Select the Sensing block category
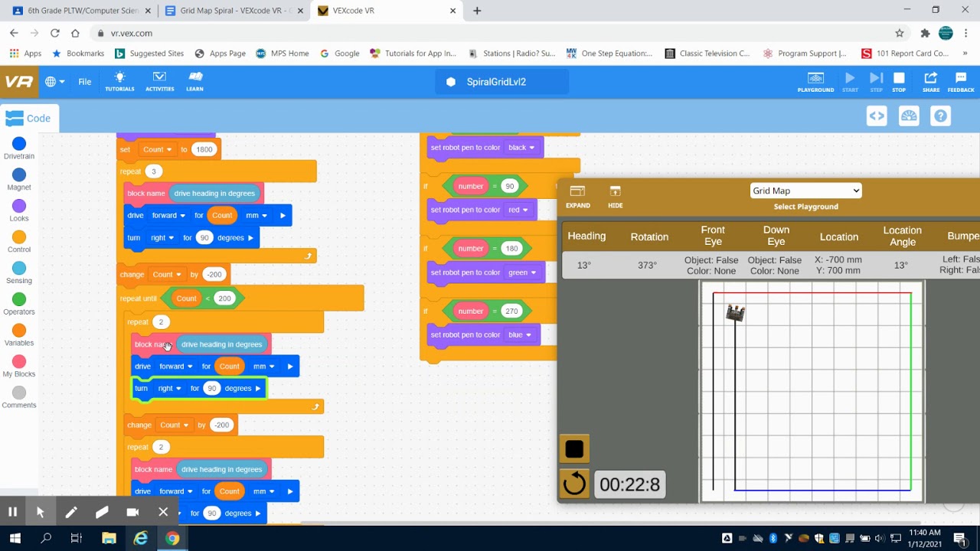 (x=19, y=274)
